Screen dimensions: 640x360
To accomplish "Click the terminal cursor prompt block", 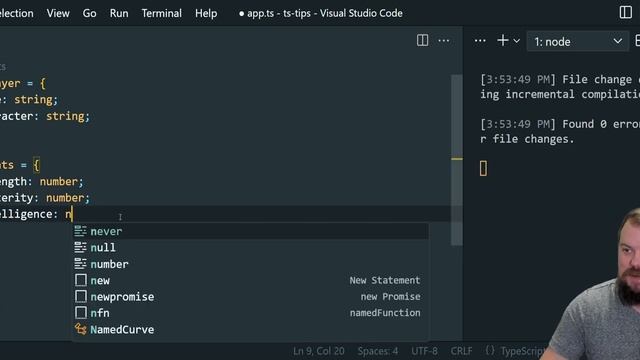I will point(483,168).
